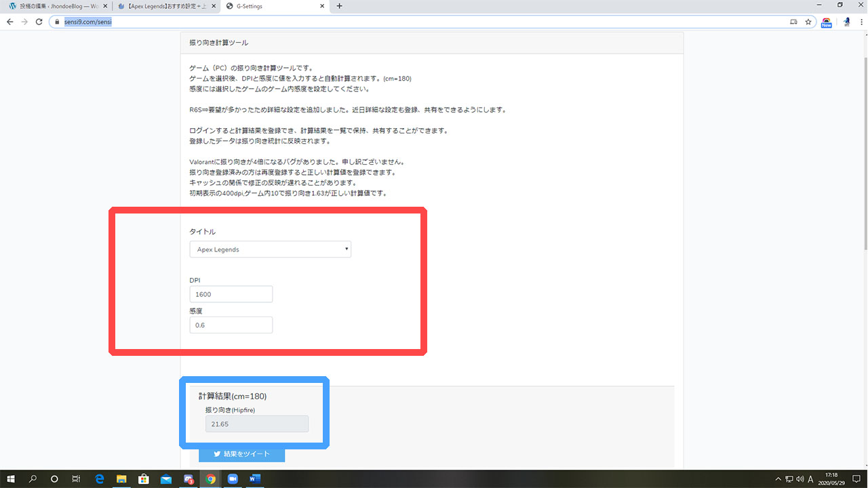This screenshot has height=488, width=868.
Task: Open Mail app from taskbar
Action: 166,479
